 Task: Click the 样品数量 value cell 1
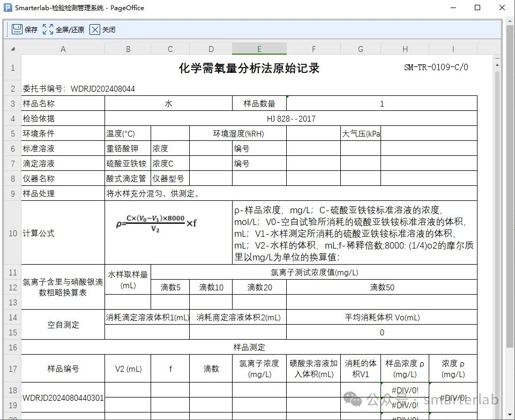[x=382, y=103]
